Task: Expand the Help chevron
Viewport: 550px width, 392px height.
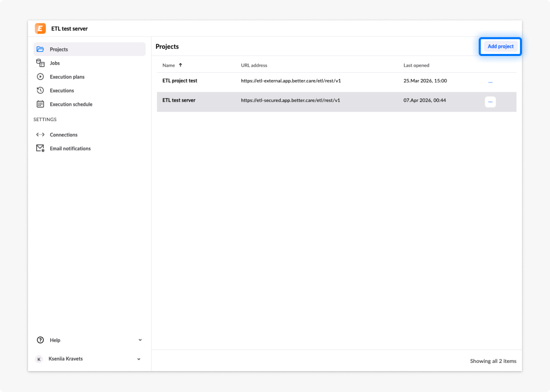Action: (140, 340)
